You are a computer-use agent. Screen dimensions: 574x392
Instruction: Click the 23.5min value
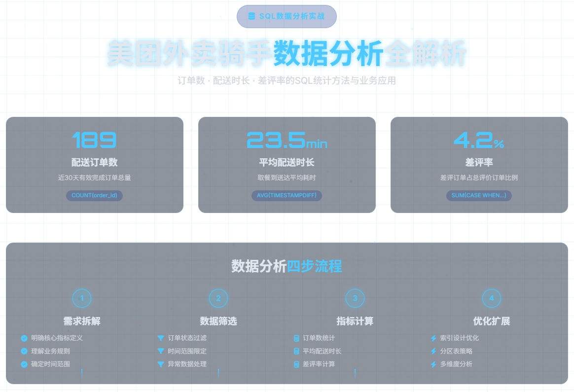point(287,140)
